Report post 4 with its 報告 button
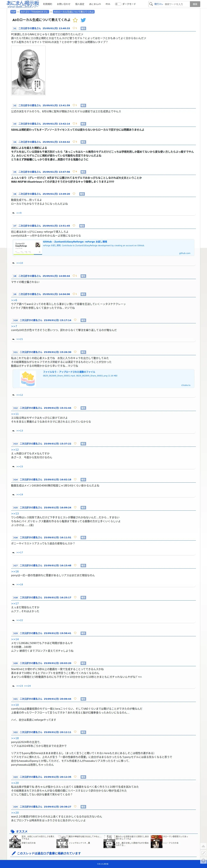The width and height of the screenshot is (207, 868). click(x=83, y=142)
